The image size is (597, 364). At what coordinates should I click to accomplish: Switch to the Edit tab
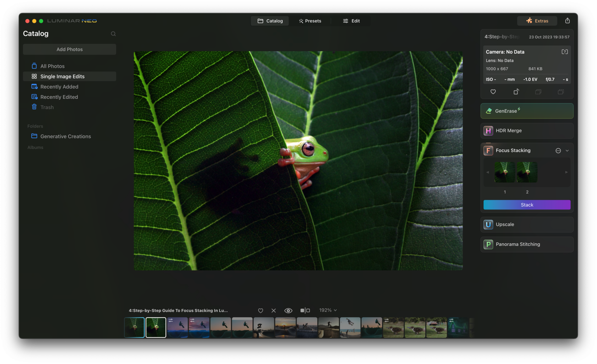click(x=351, y=21)
